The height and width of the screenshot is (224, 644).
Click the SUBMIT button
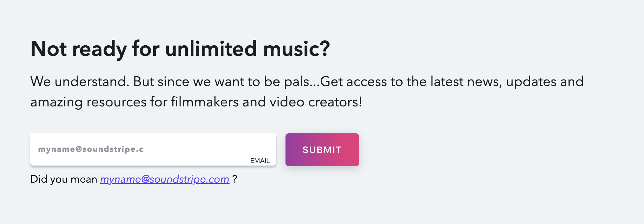(x=322, y=150)
